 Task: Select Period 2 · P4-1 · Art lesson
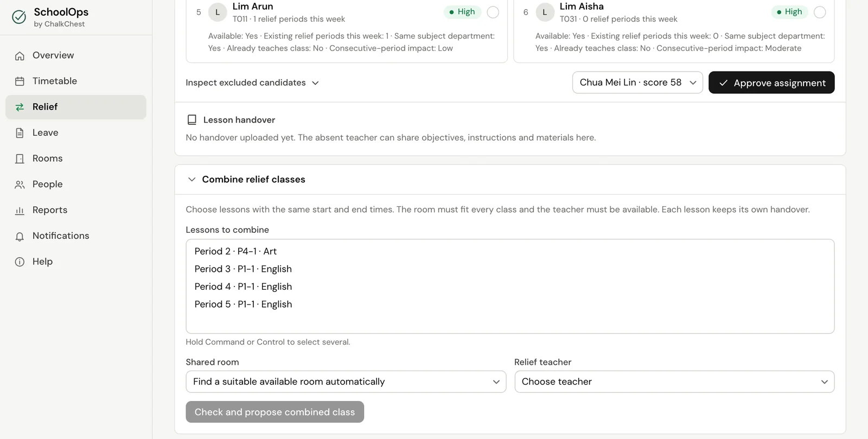point(510,251)
